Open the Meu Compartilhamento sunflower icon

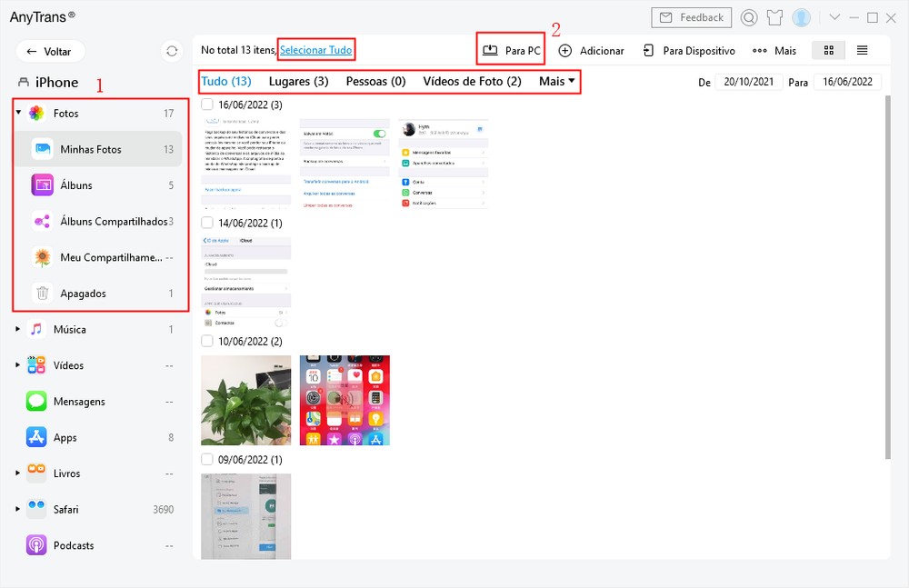(x=43, y=257)
